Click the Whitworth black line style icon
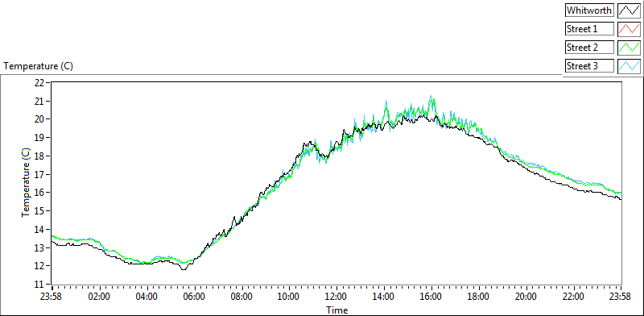This screenshot has height=316, width=644. pyautogui.click(x=629, y=10)
